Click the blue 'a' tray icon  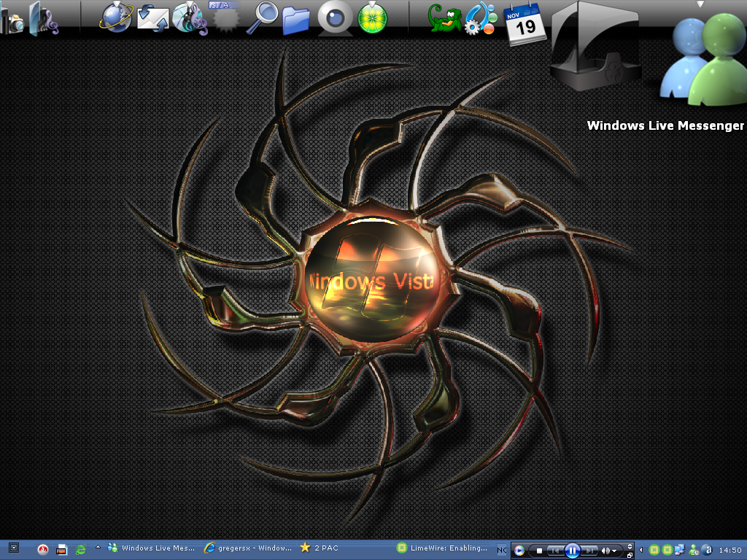707,550
